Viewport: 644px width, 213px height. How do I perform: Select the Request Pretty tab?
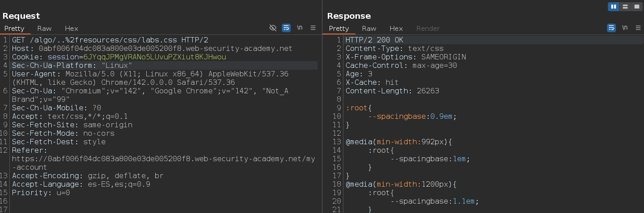point(14,28)
